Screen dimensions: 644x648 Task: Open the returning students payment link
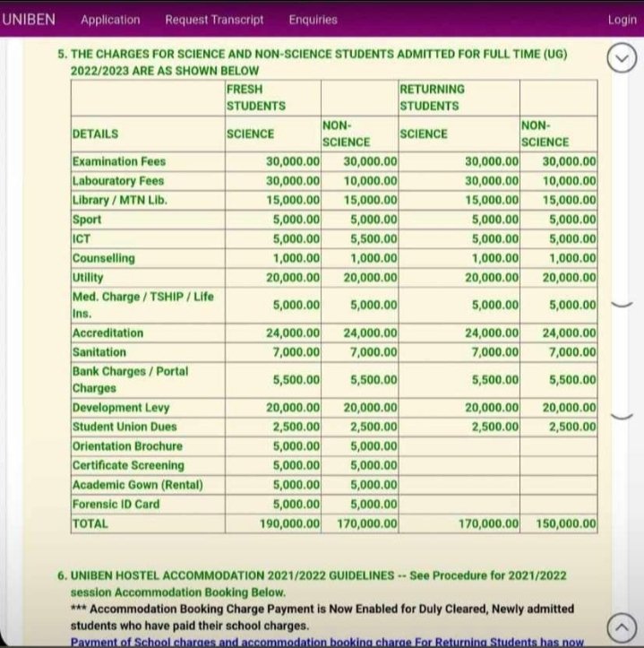pos(327,643)
